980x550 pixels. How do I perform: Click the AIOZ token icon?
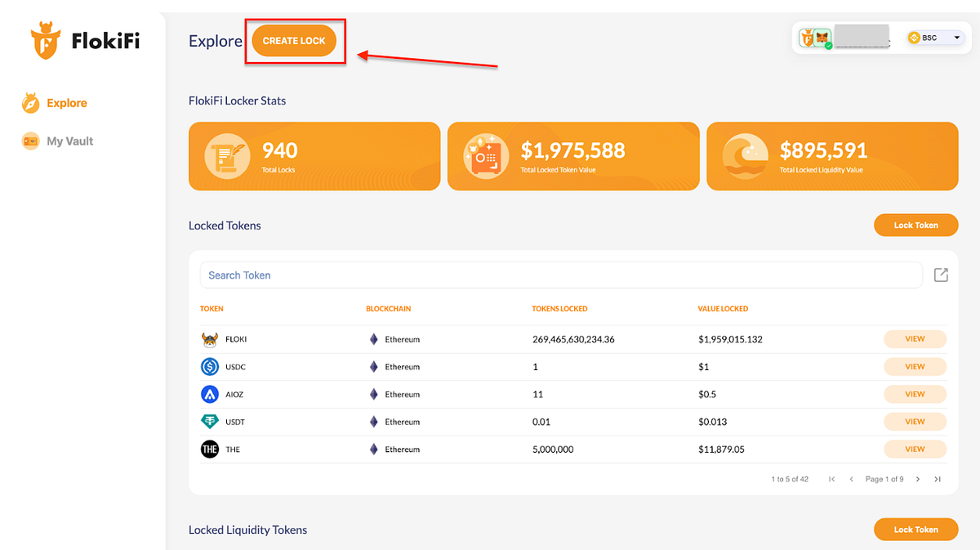click(210, 395)
